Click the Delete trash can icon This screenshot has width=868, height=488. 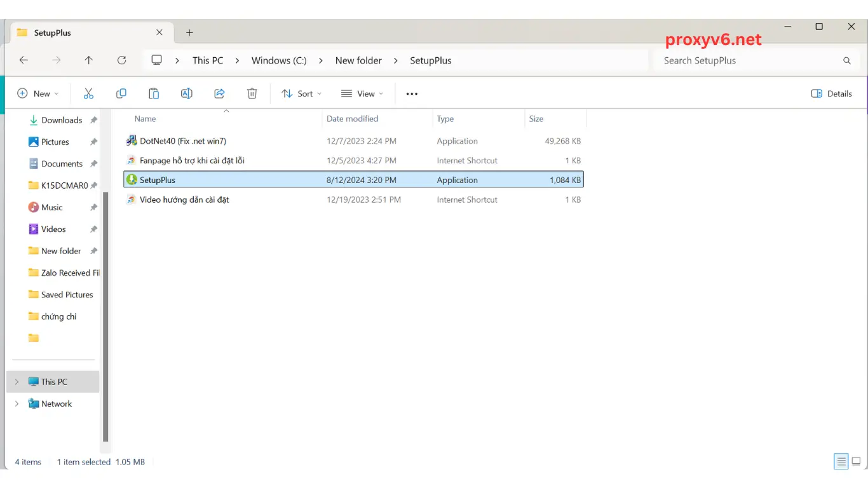(252, 93)
